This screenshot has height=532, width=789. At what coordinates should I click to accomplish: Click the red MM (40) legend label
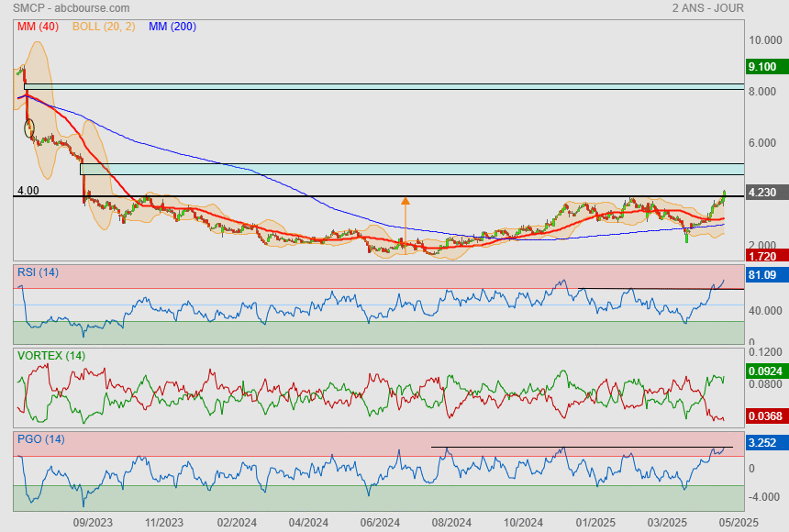pyautogui.click(x=38, y=27)
